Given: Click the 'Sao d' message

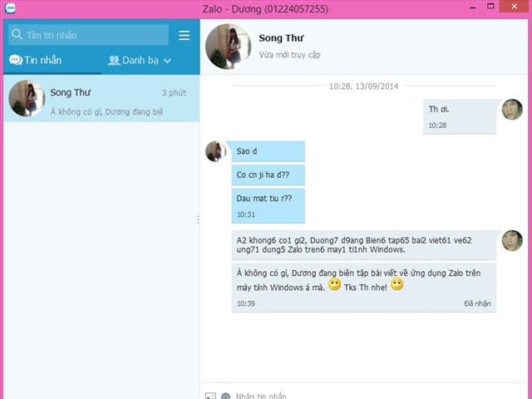Looking at the screenshot, I should 268,151.
